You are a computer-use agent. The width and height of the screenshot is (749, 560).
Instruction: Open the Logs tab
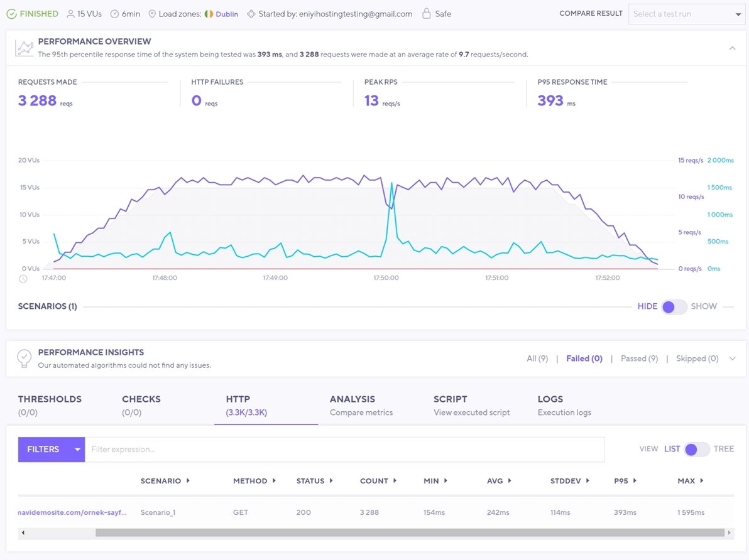point(564,406)
